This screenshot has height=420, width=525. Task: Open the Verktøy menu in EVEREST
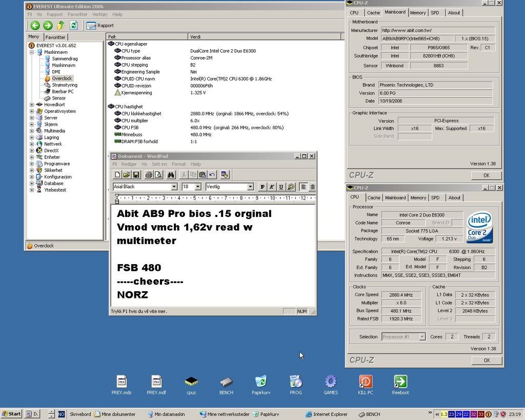99,14
